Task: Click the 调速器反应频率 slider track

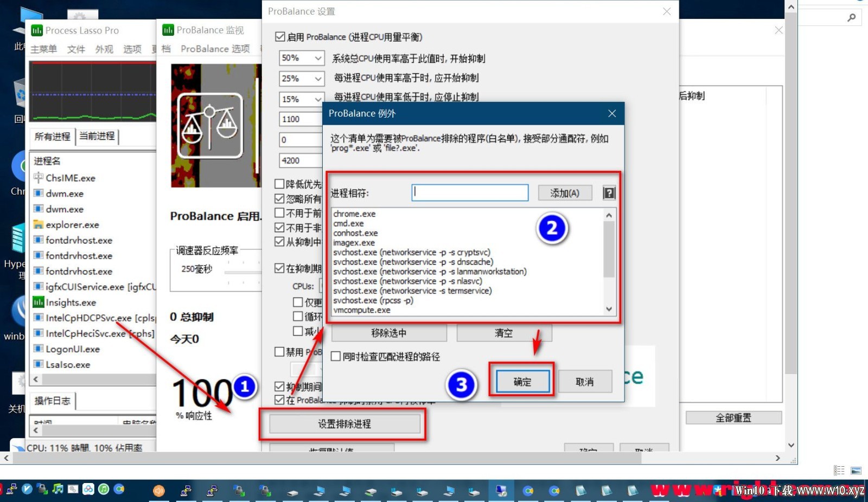Action: 243,273
